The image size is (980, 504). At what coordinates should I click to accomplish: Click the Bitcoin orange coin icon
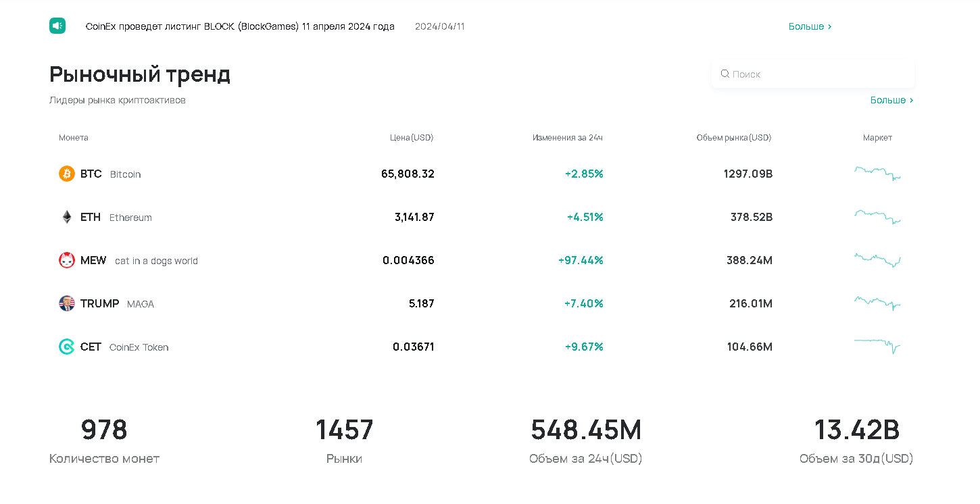[66, 174]
